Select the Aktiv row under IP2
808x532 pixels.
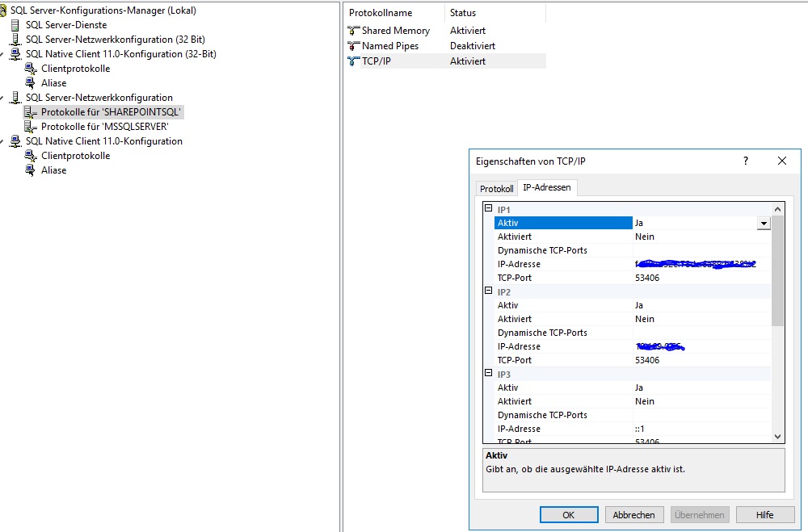coord(633,305)
